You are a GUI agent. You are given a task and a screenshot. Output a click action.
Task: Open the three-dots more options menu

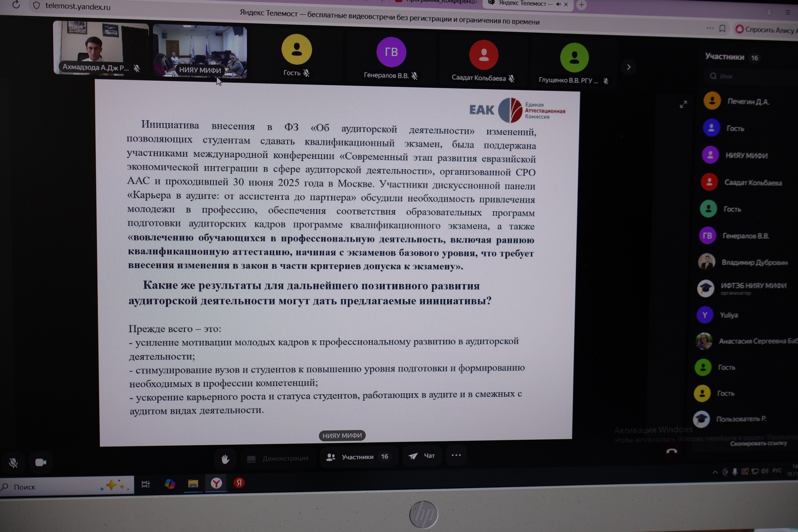pos(456,455)
